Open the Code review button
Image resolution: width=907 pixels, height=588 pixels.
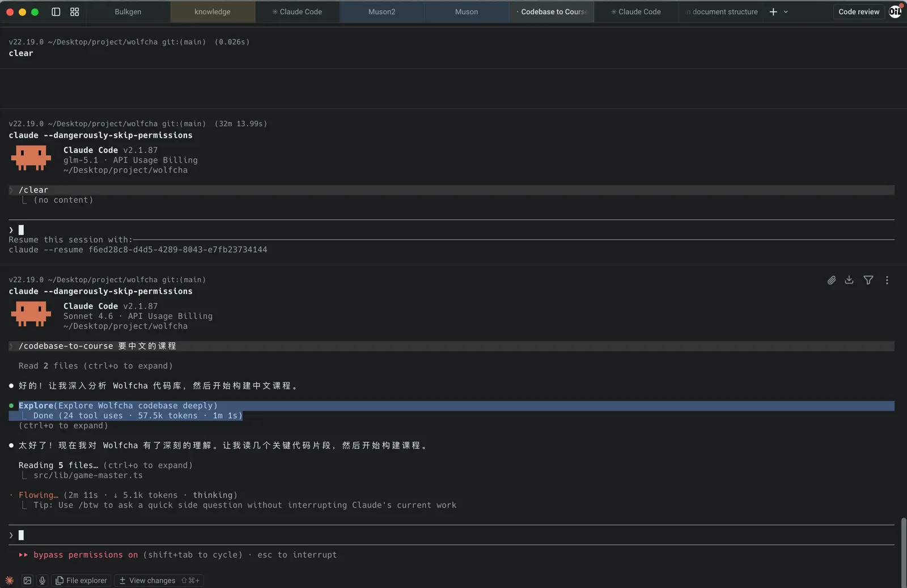pyautogui.click(x=859, y=11)
